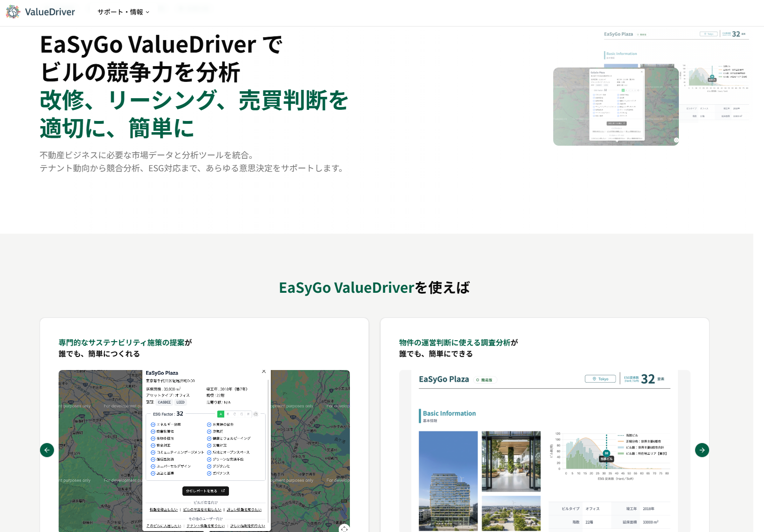
Task: Open the tall building exterior photo
Action: click(x=448, y=481)
